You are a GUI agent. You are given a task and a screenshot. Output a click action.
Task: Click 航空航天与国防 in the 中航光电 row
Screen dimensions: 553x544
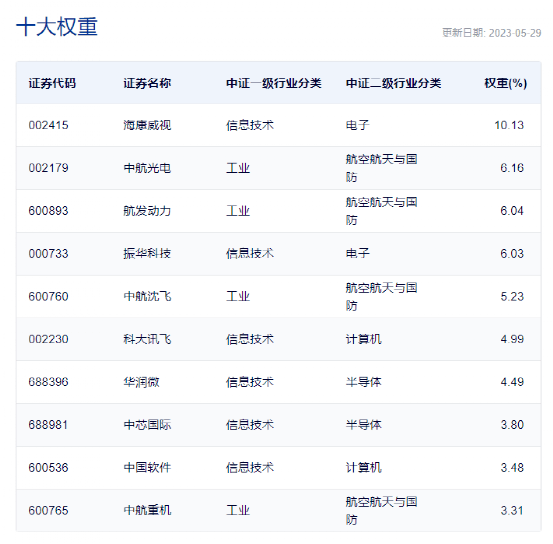[381, 168]
